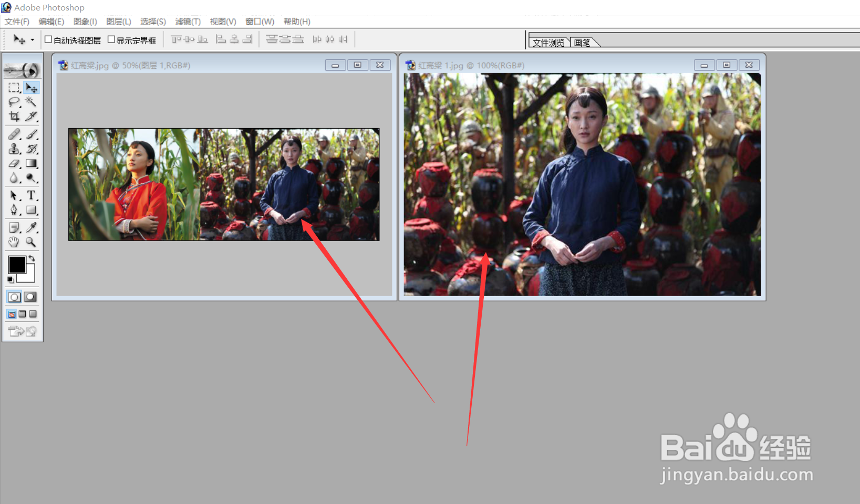Enable 显示定界框 checkbox
The height and width of the screenshot is (504, 860).
(x=111, y=39)
